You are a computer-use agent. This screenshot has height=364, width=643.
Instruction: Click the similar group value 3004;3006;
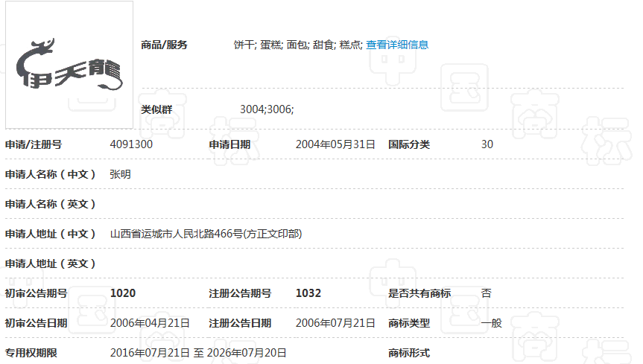click(x=267, y=109)
